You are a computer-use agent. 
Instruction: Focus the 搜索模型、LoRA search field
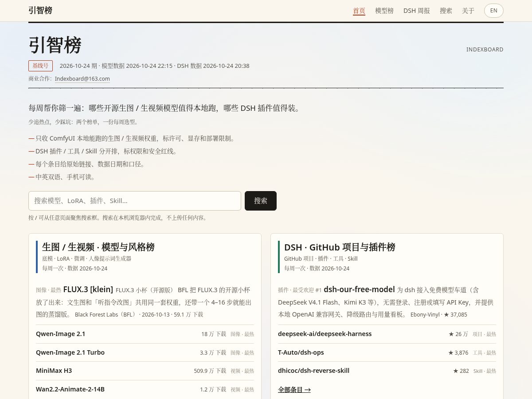click(135, 201)
